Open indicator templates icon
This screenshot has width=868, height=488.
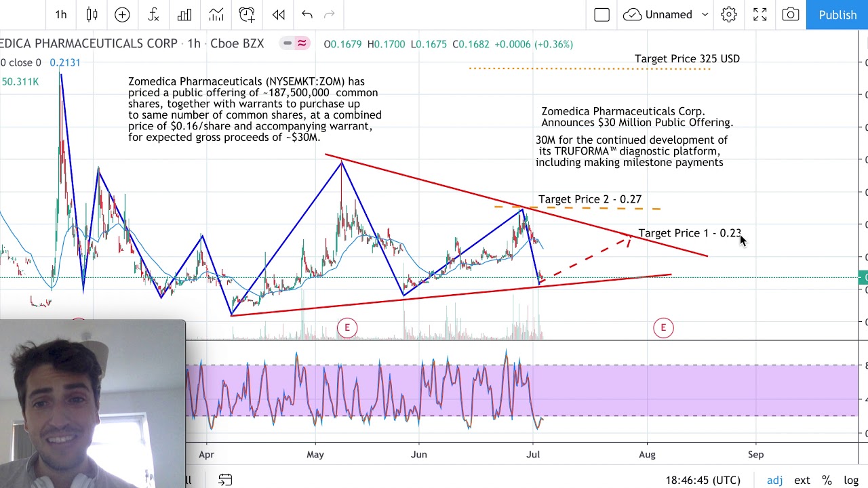[x=216, y=14]
